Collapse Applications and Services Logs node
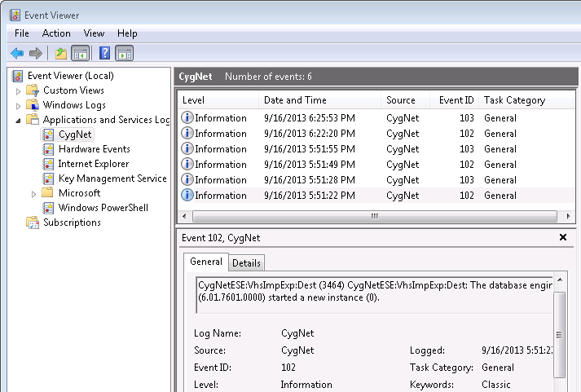 18,121
